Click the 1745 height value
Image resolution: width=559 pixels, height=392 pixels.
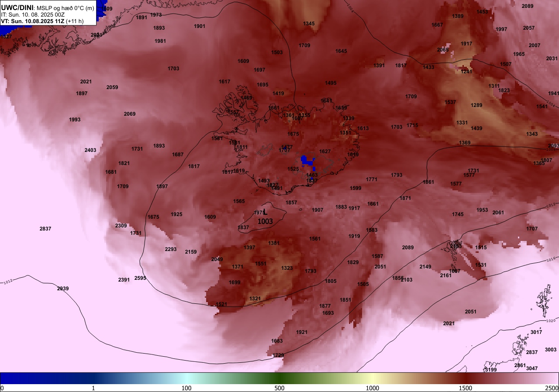(458, 214)
